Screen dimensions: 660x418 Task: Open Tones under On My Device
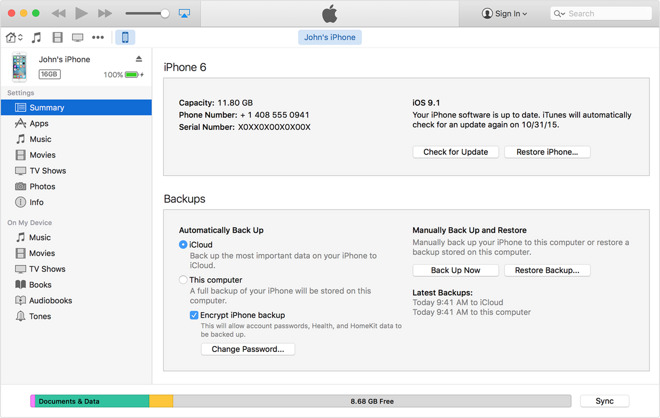pyautogui.click(x=76, y=316)
